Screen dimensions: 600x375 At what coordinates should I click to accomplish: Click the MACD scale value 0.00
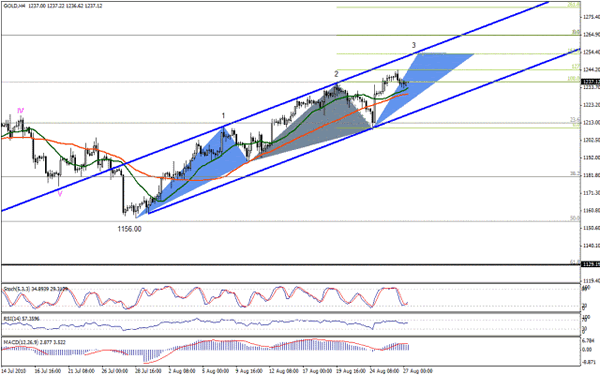point(587,350)
